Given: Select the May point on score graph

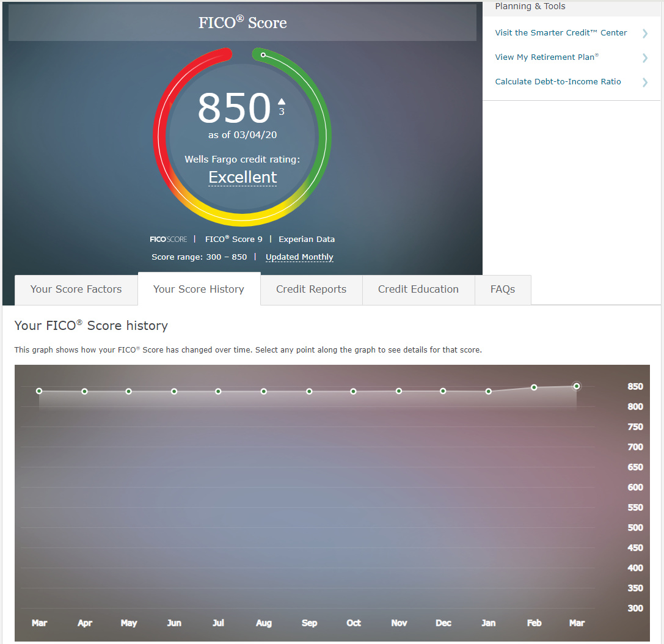Looking at the screenshot, I should click(129, 392).
